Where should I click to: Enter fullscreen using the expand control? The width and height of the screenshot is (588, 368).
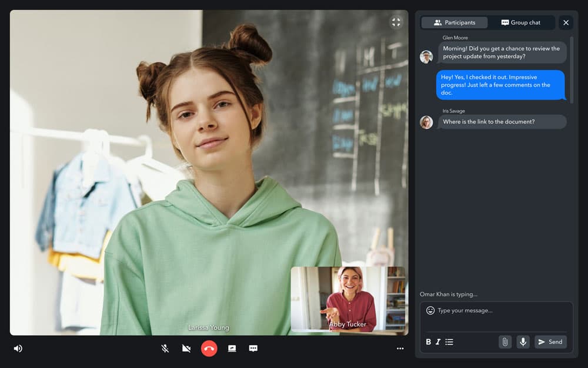396,22
